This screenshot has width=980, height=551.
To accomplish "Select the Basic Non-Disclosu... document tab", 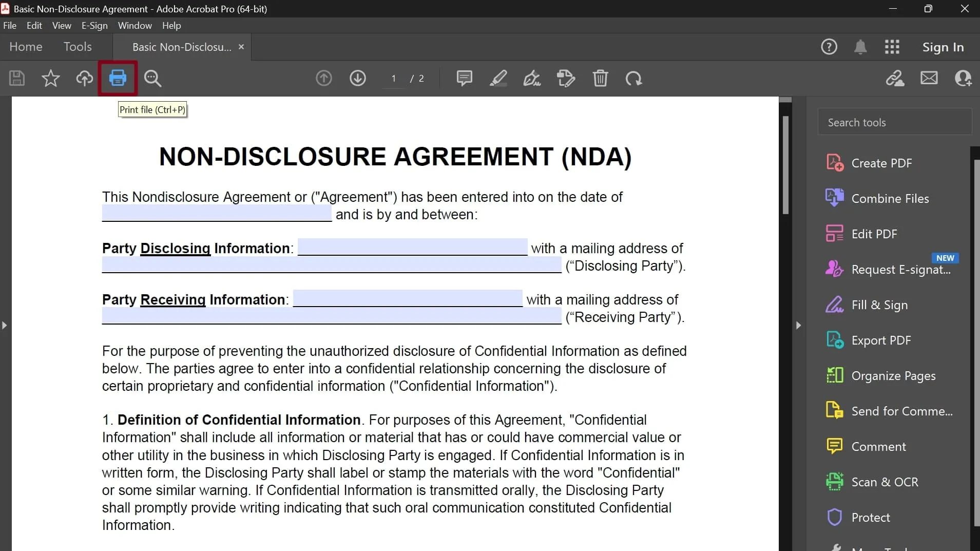I will pos(182,47).
